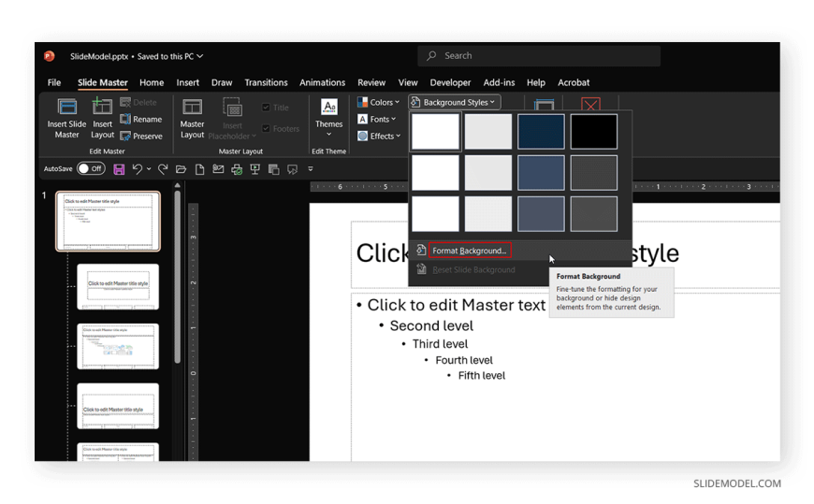Open the Help tab
The width and height of the screenshot is (814, 504).
(x=536, y=82)
